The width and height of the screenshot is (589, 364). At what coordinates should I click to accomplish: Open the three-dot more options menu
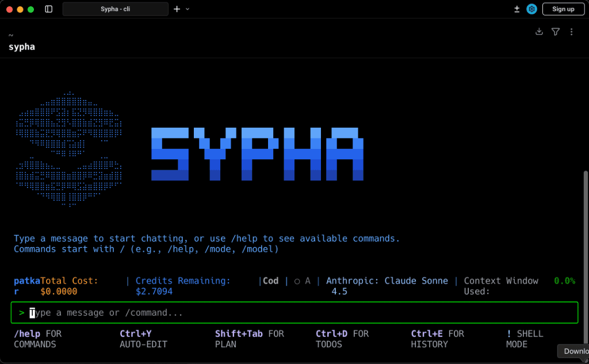[571, 32]
